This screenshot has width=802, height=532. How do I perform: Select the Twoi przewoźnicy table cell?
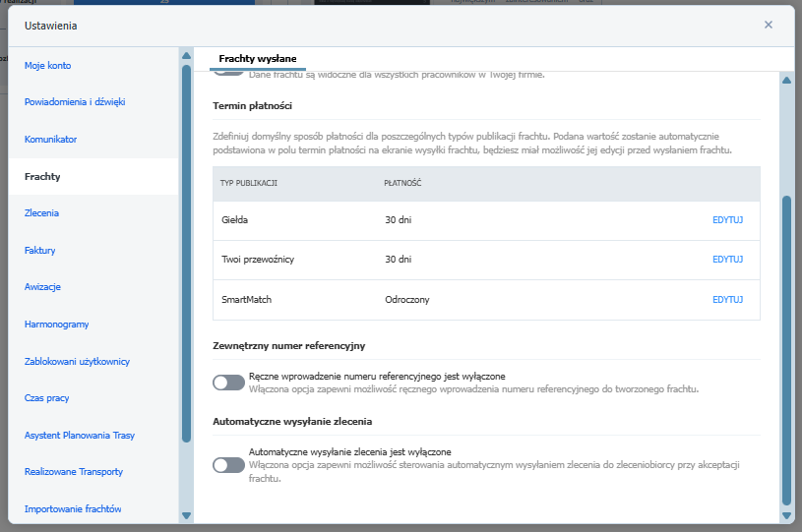pos(258,259)
